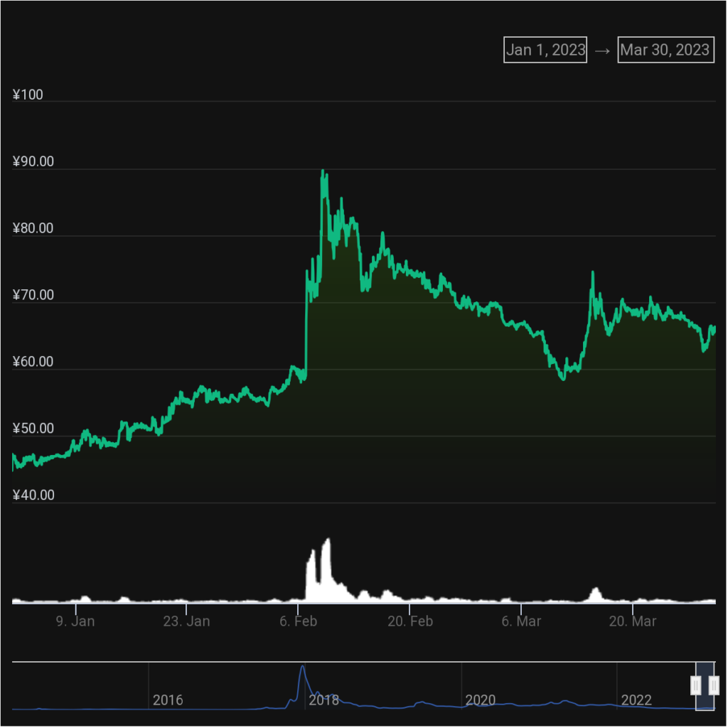This screenshot has height=728, width=728.
Task: Click the start date field Jan 1, 2023
Action: click(x=545, y=50)
